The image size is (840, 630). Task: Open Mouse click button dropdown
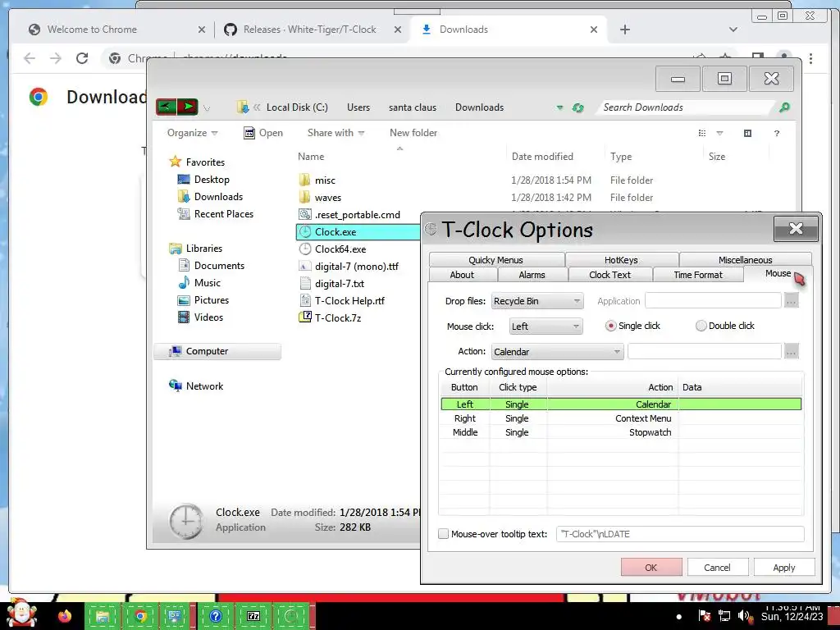pyautogui.click(x=546, y=326)
